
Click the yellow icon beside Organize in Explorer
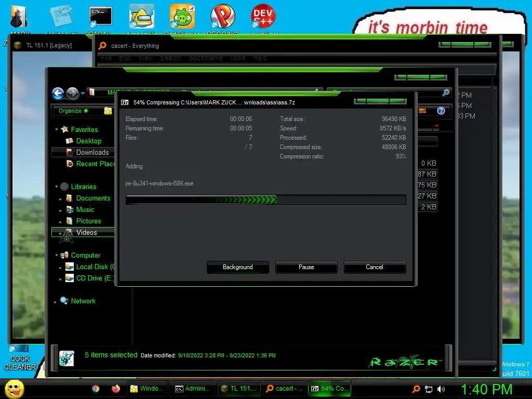coord(108,111)
